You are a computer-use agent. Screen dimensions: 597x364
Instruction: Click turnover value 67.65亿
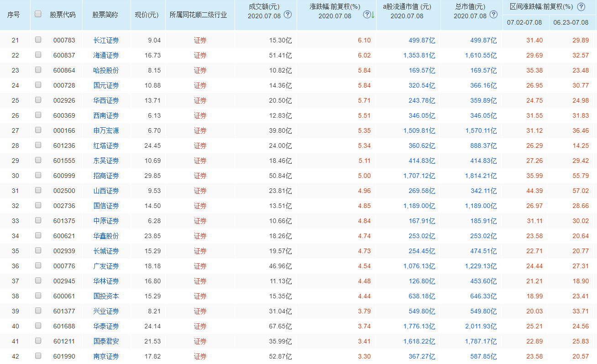click(280, 326)
